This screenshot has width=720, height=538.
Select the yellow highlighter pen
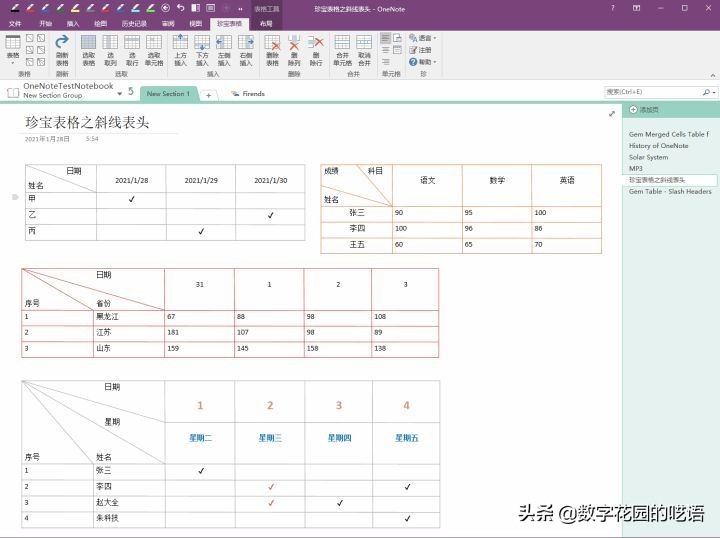tap(76, 8)
